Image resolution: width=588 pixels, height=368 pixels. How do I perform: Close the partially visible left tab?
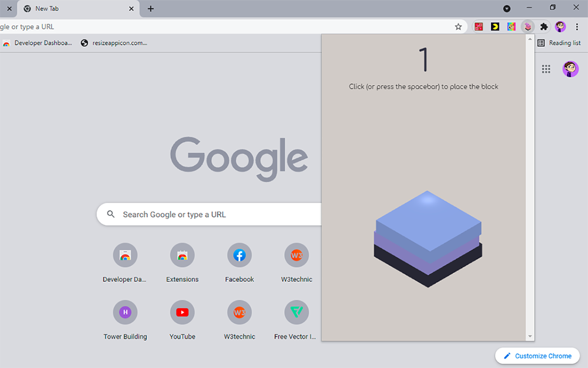tap(9, 9)
